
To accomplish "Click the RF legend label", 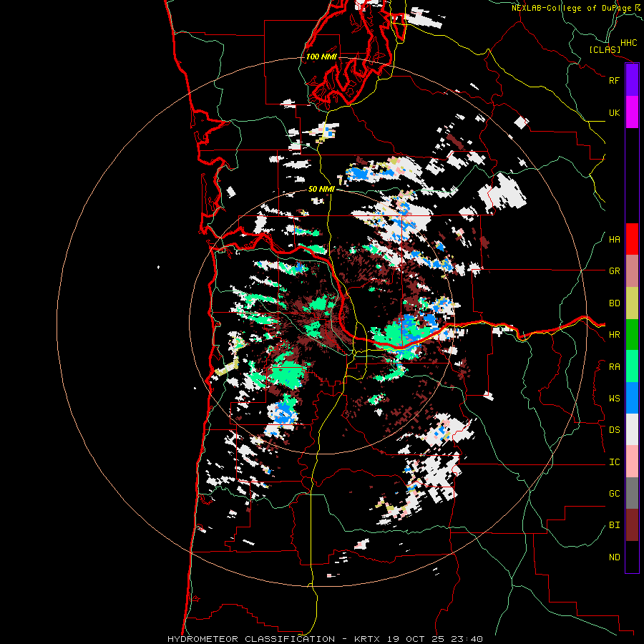I will 614,80.
